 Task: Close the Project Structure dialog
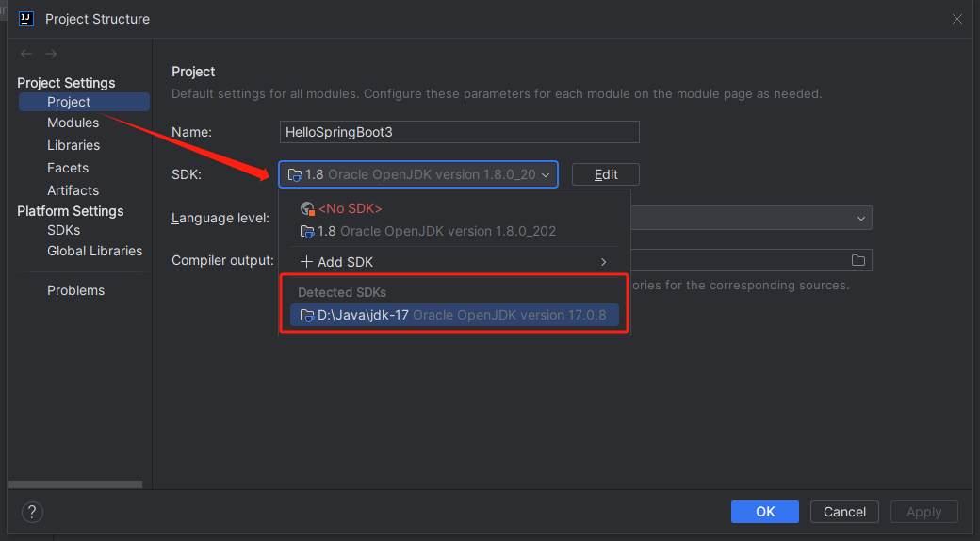pyautogui.click(x=956, y=19)
